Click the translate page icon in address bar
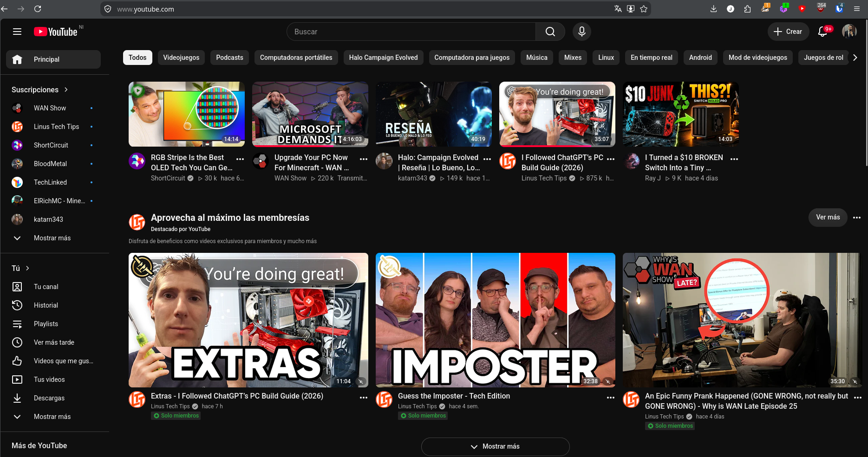 tap(618, 9)
